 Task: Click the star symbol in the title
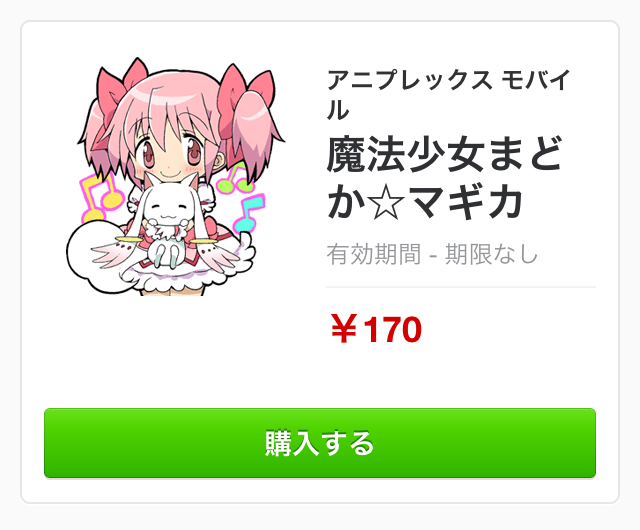tap(385, 202)
